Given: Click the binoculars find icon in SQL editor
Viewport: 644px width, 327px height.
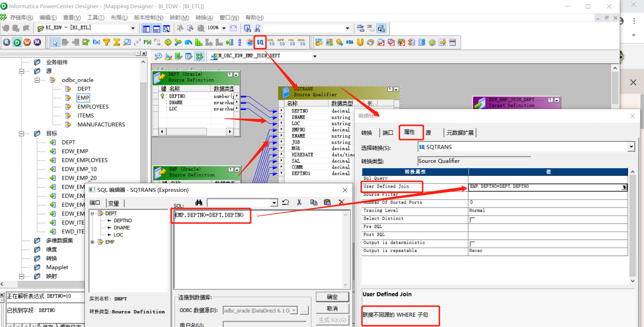Looking at the screenshot, I should 199,202.
